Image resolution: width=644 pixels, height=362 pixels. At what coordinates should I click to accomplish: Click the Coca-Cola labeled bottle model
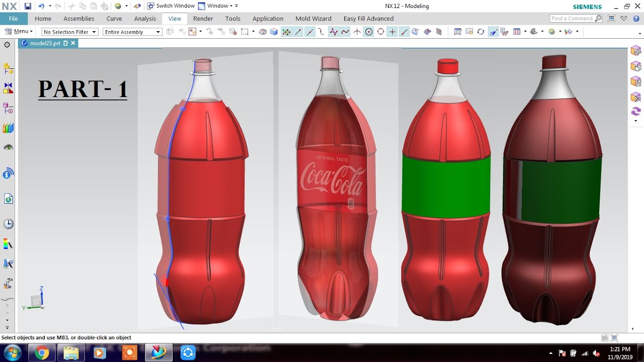click(336, 189)
